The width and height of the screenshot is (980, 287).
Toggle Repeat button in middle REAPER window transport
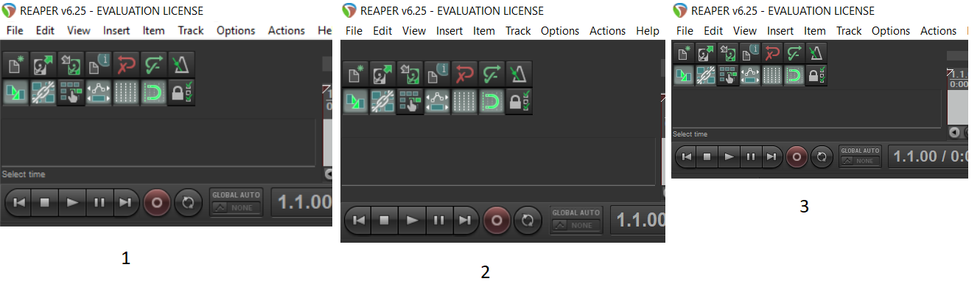[x=527, y=220]
